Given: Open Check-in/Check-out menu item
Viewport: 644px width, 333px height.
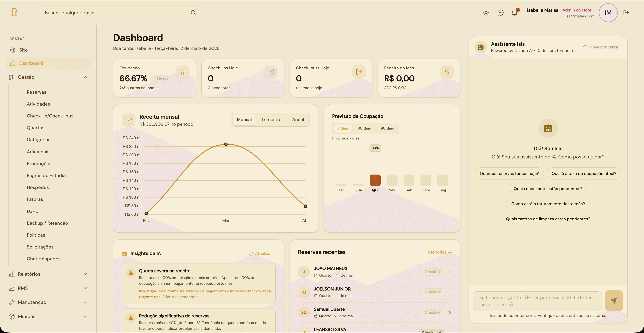Looking at the screenshot, I should pyautogui.click(x=50, y=116).
